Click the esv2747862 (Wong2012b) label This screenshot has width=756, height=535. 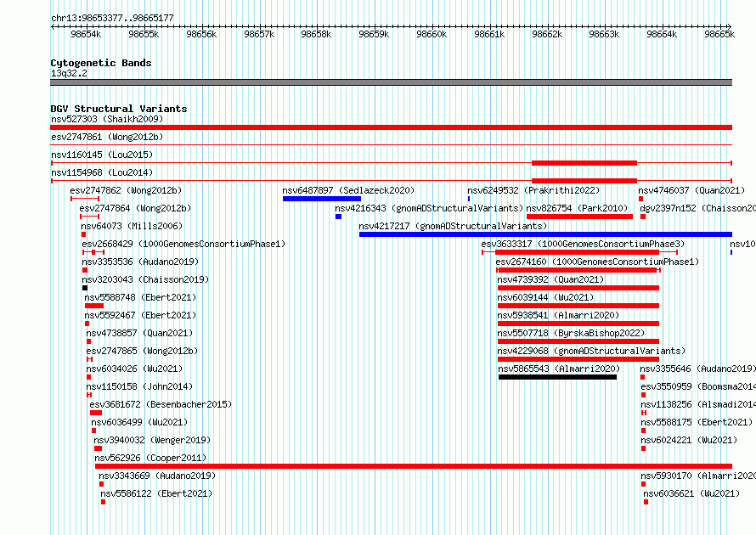126,190
